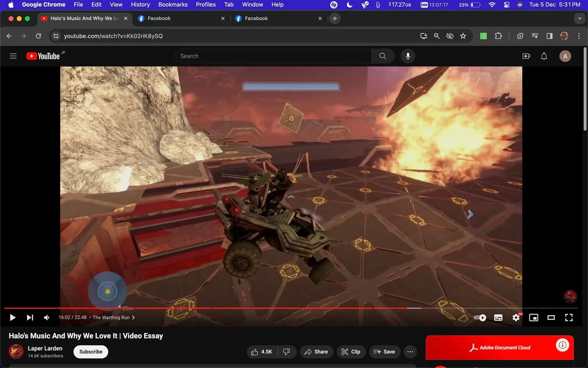Expand the tab search dropdown
The height and width of the screenshot is (368, 588).
tap(580, 18)
